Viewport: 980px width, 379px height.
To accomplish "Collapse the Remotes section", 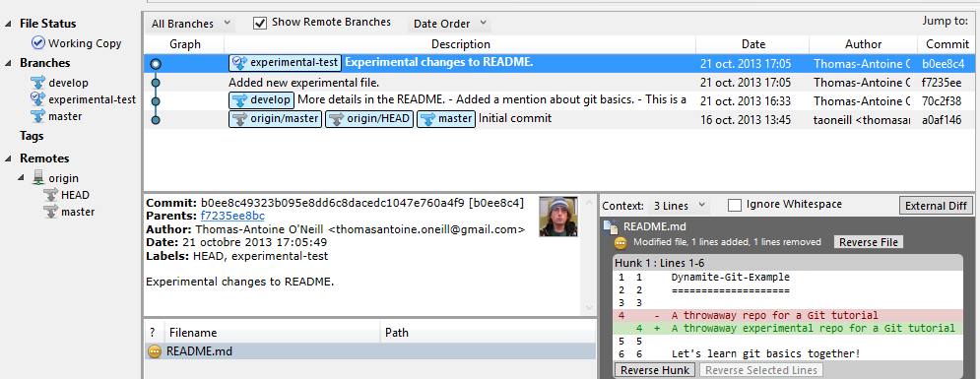I will pos(8,158).
